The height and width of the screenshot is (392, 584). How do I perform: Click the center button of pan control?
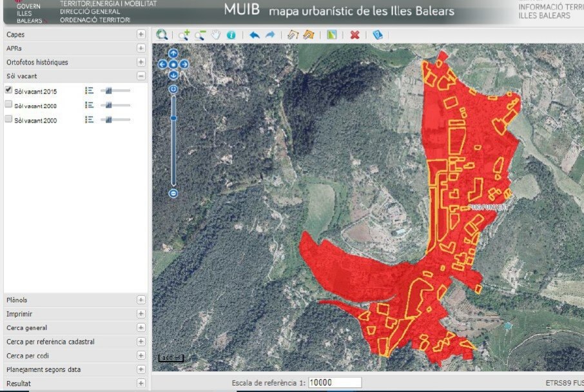(x=173, y=64)
